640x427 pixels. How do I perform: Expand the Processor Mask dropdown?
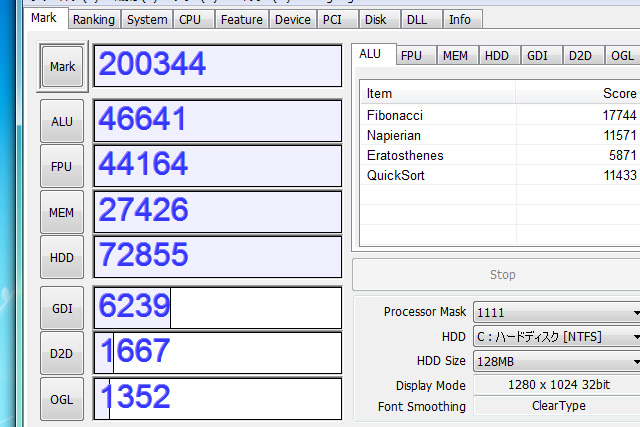pyautogui.click(x=556, y=312)
